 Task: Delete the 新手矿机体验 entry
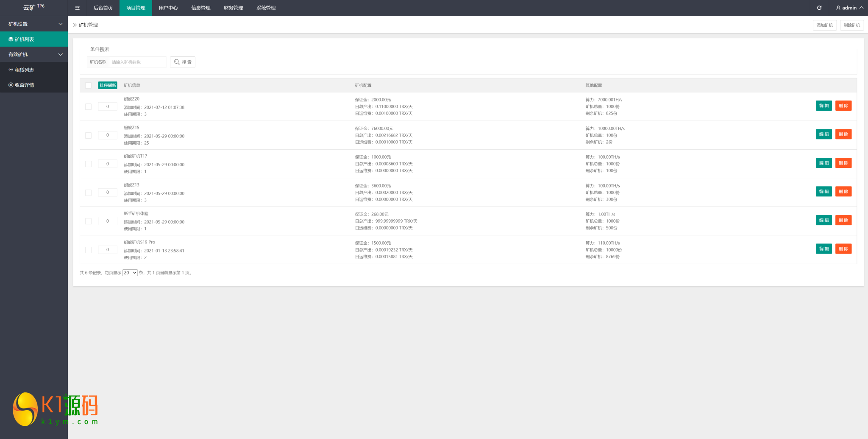[x=843, y=220]
